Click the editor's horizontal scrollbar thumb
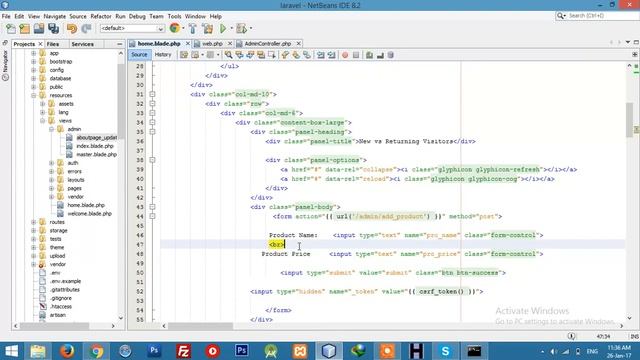Viewport: 640px width, 360px height. click(200, 326)
